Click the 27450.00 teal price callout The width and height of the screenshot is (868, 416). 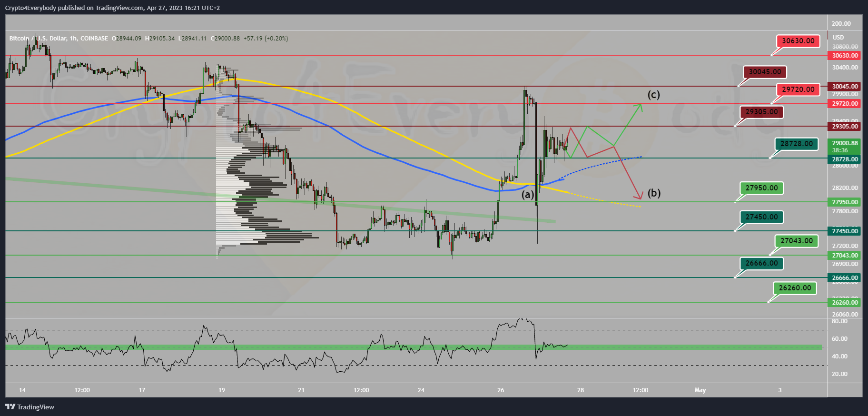click(x=761, y=217)
